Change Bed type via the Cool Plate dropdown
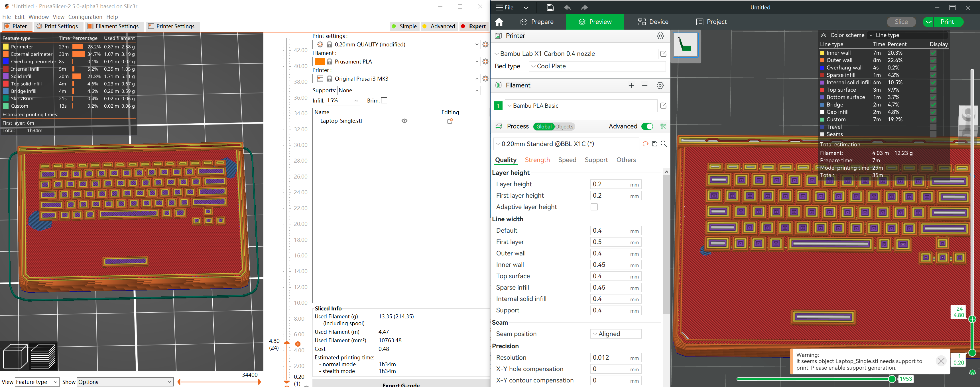Screen dimensions: 980x387 click(597, 66)
